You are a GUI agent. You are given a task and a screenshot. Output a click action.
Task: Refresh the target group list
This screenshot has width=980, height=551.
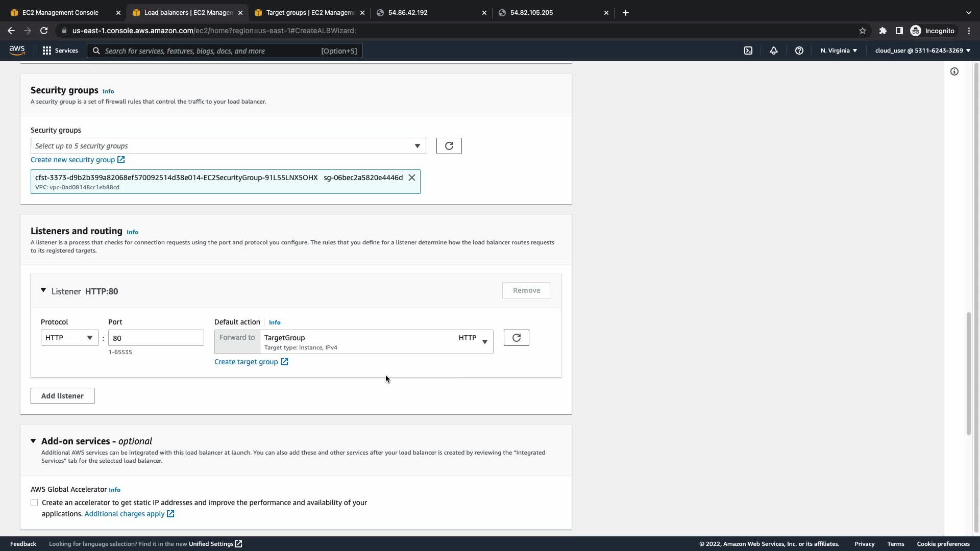[x=516, y=338]
